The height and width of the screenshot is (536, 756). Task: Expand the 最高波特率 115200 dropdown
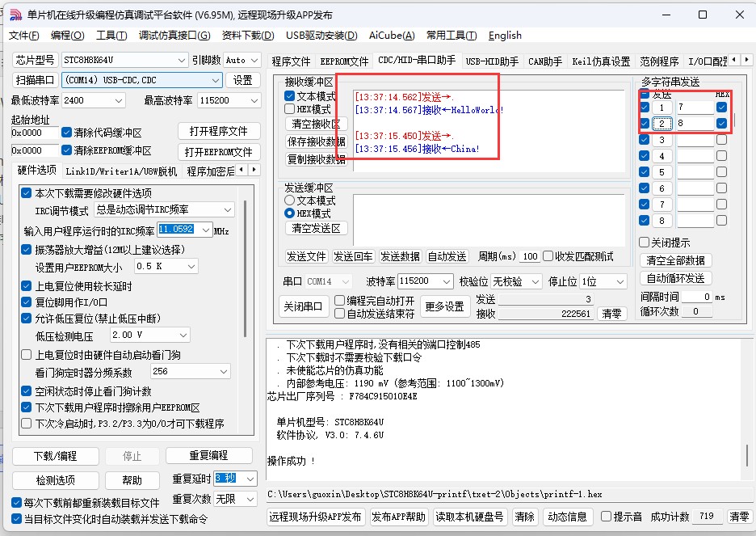coord(254,100)
